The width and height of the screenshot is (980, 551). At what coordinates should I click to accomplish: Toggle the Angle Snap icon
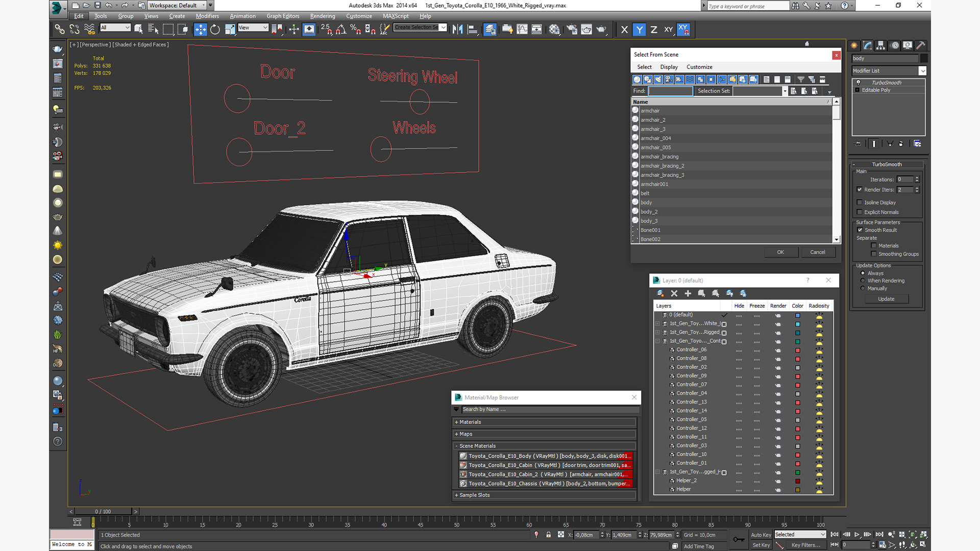coord(341,30)
